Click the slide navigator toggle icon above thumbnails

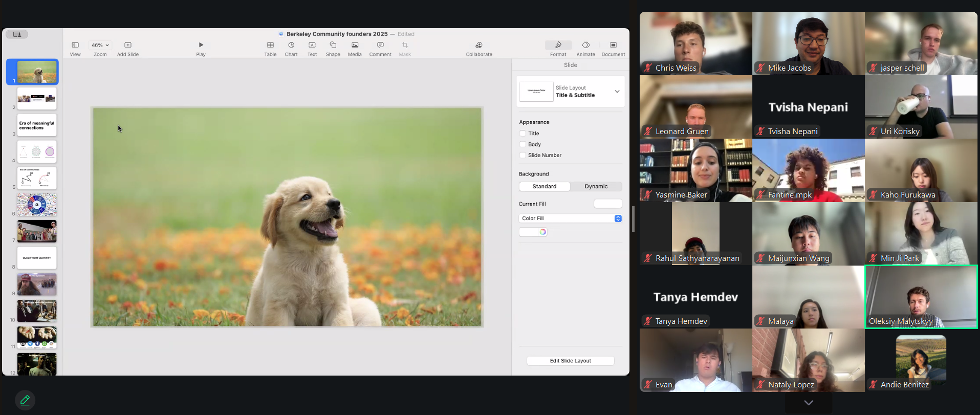click(17, 34)
